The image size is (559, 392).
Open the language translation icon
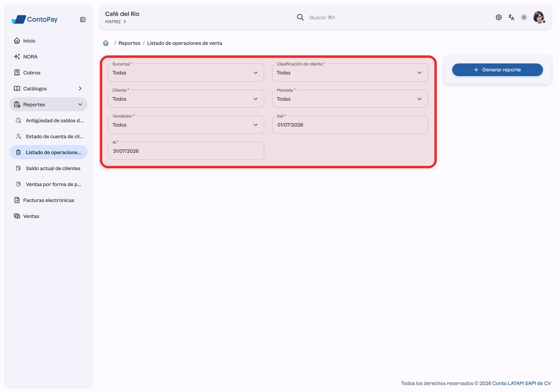tap(511, 17)
